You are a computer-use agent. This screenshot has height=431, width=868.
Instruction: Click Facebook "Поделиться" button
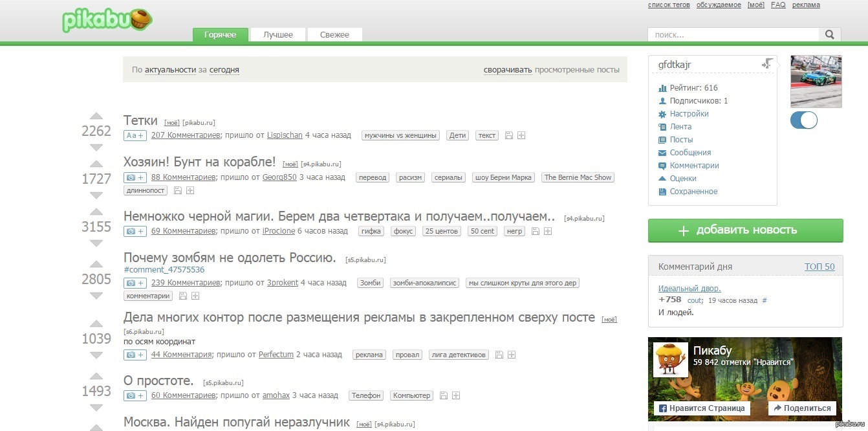(x=802, y=408)
